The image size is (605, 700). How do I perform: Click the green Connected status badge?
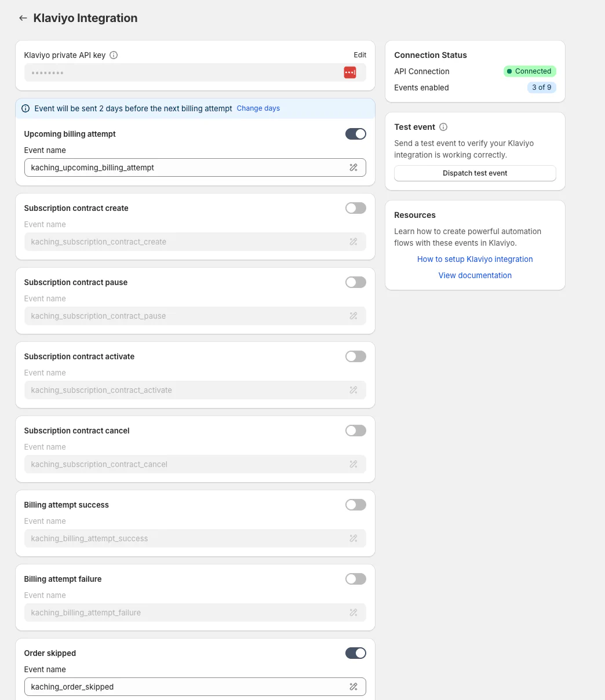pos(530,71)
